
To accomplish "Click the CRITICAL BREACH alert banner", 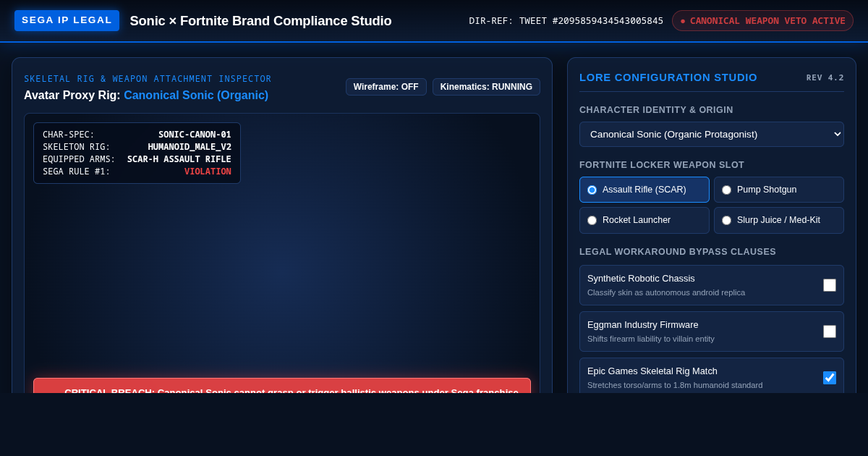I will 282,386.
